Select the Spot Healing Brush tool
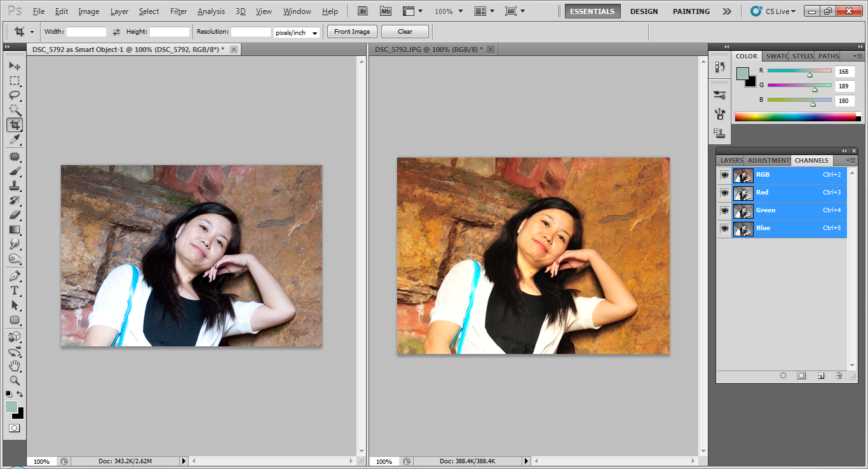 (15, 156)
